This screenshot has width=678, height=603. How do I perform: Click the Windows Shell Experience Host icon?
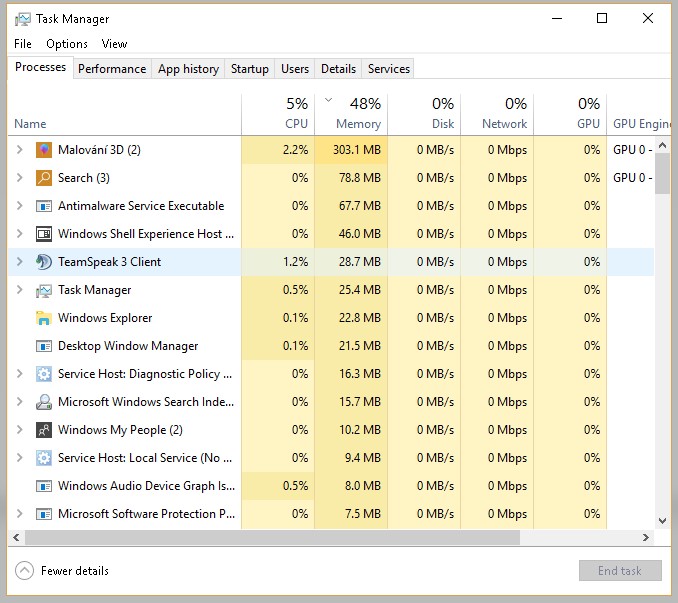click(x=44, y=234)
